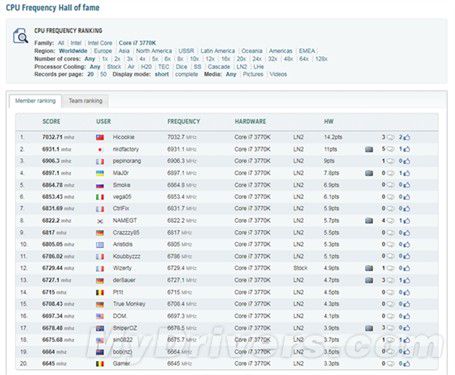Open user DOM's profile
The width and height of the screenshot is (455, 375).
pyautogui.click(x=119, y=316)
